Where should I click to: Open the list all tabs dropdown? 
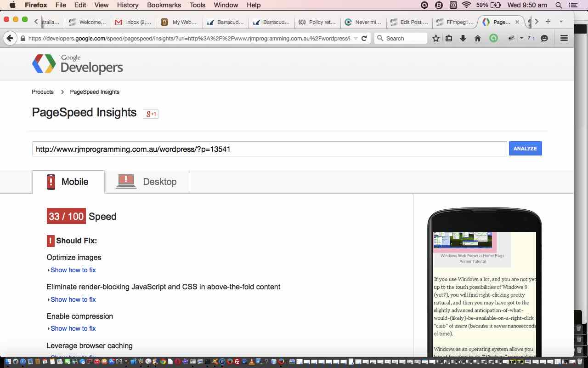tap(561, 22)
